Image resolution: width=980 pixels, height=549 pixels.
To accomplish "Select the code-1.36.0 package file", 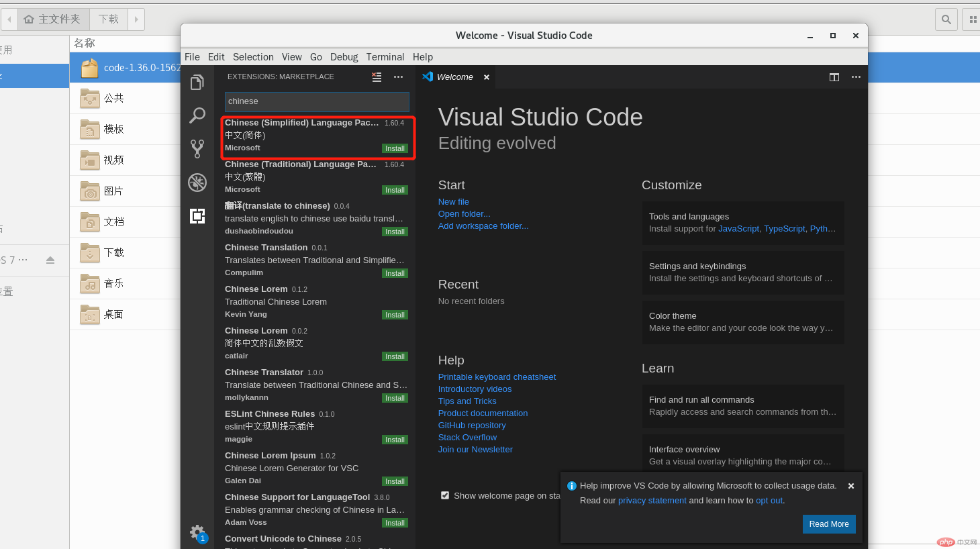I will (125, 68).
